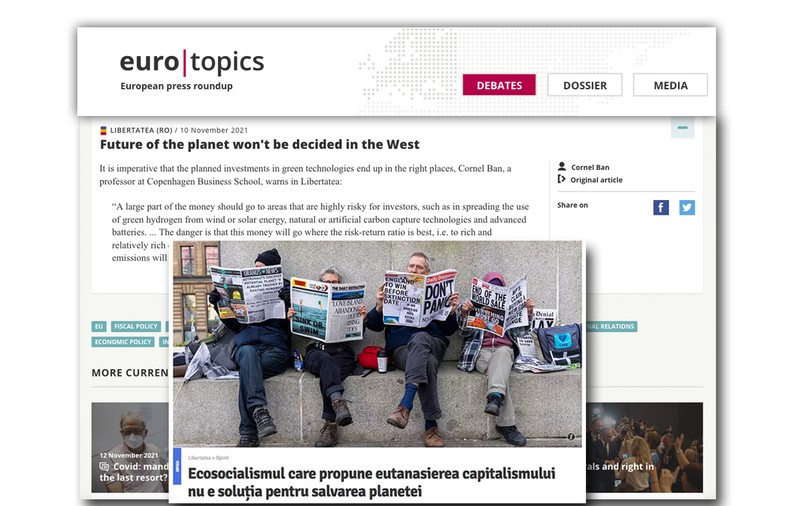Share the article on Facebook

(x=661, y=208)
